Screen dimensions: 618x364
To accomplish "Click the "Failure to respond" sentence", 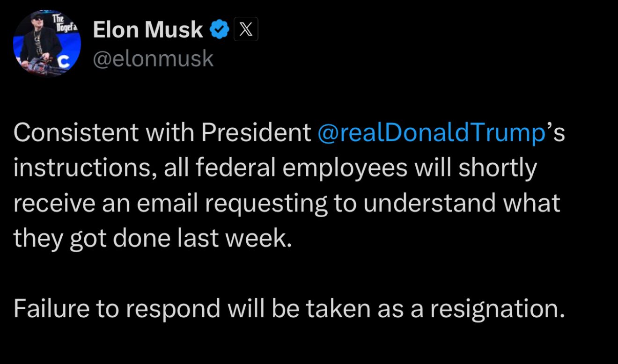I will click(117, 309).
